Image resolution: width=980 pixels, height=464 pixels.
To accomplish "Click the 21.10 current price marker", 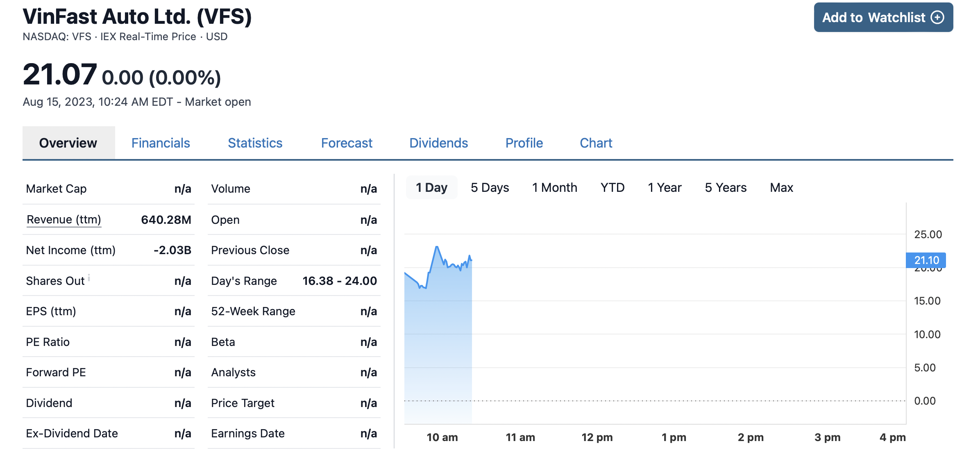I will 926,260.
